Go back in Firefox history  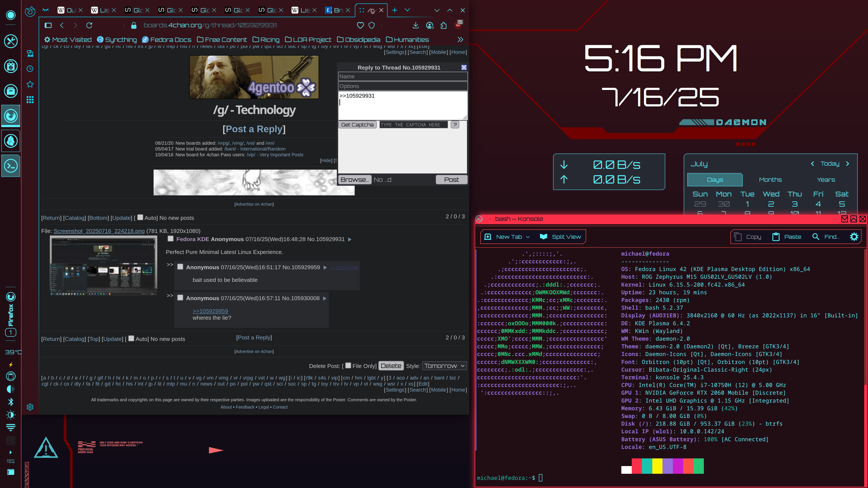point(62,25)
